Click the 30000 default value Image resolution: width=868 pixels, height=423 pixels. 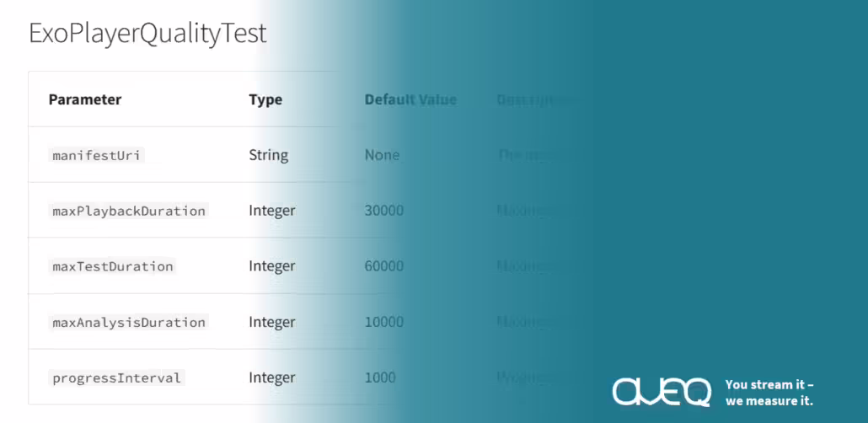tap(383, 211)
